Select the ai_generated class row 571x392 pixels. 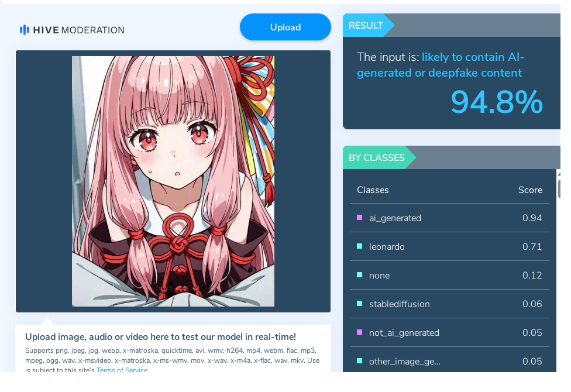(449, 218)
